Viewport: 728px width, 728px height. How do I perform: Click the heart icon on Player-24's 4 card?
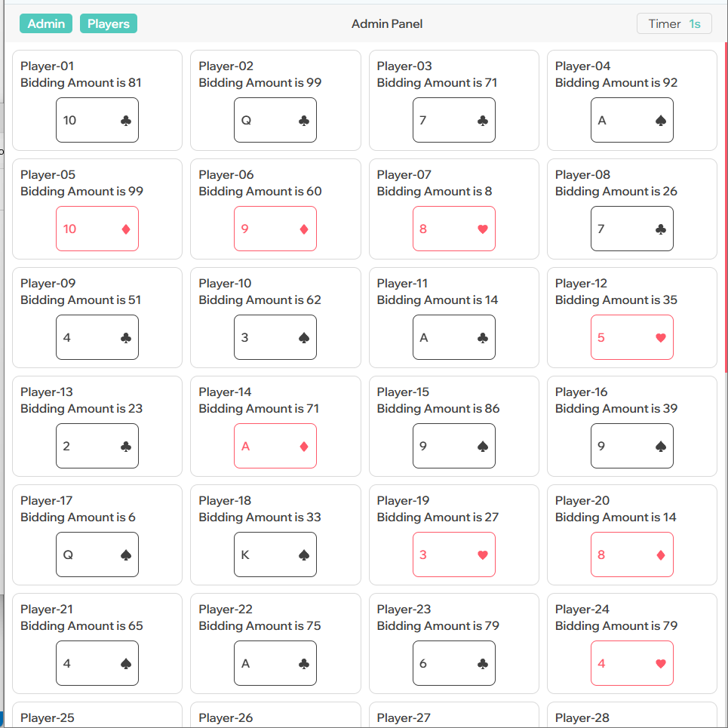(661, 664)
